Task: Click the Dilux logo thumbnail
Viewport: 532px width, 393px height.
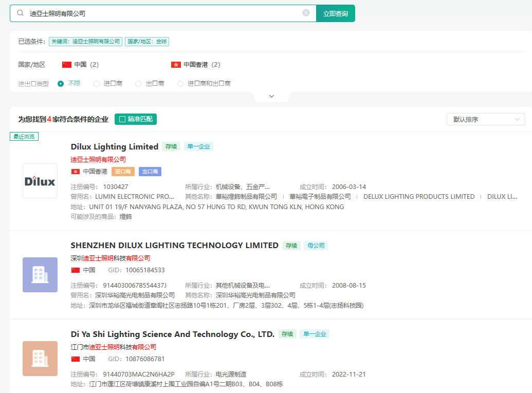Action: tap(40, 181)
